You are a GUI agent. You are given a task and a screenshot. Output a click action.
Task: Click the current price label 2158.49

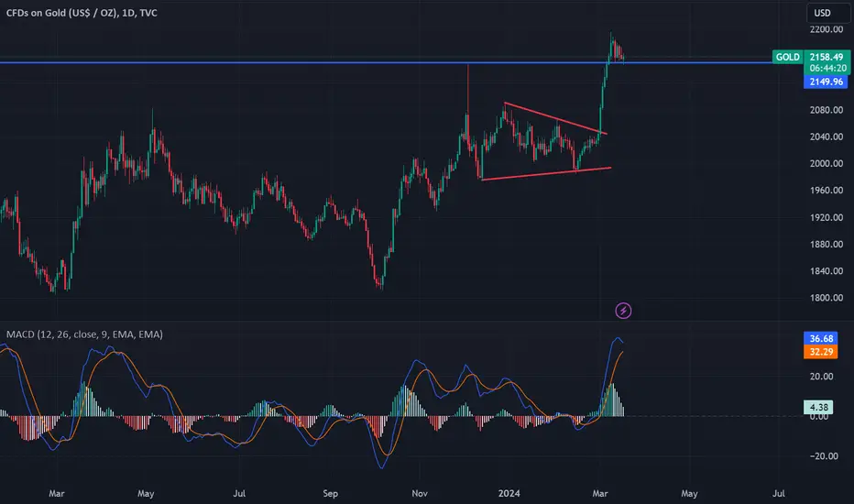tap(827, 57)
